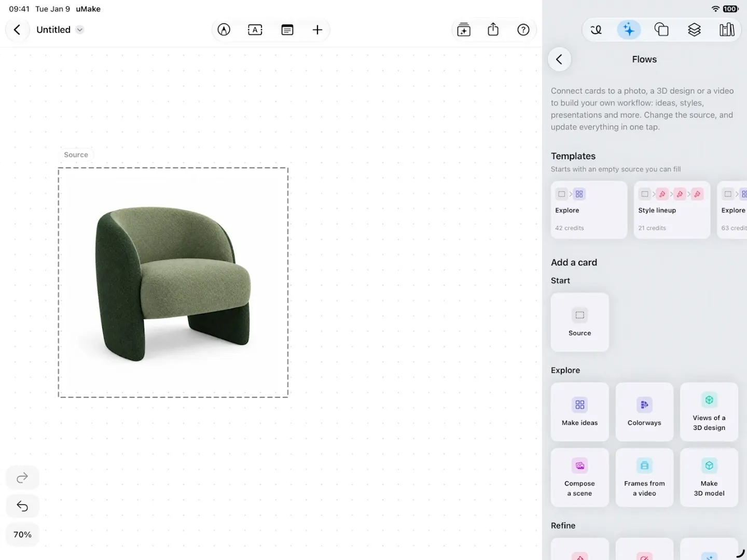
Task: Tap the redo arrow button
Action: click(x=22, y=478)
